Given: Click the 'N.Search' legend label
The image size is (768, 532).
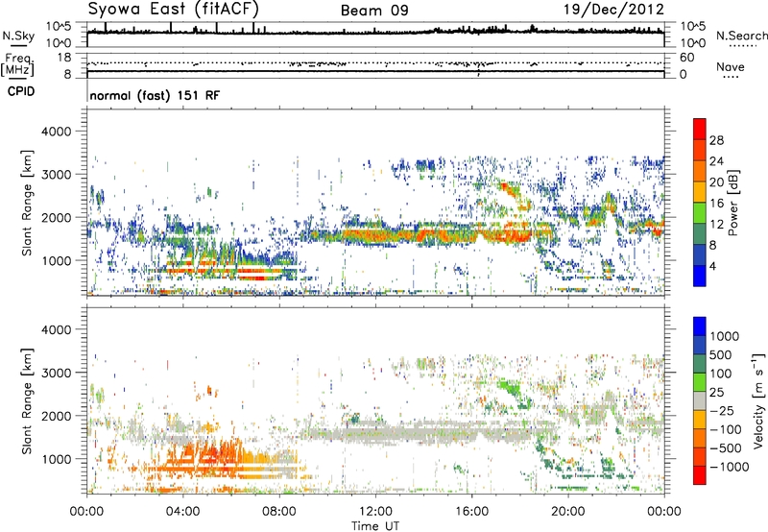Looking at the screenshot, I should (741, 36).
